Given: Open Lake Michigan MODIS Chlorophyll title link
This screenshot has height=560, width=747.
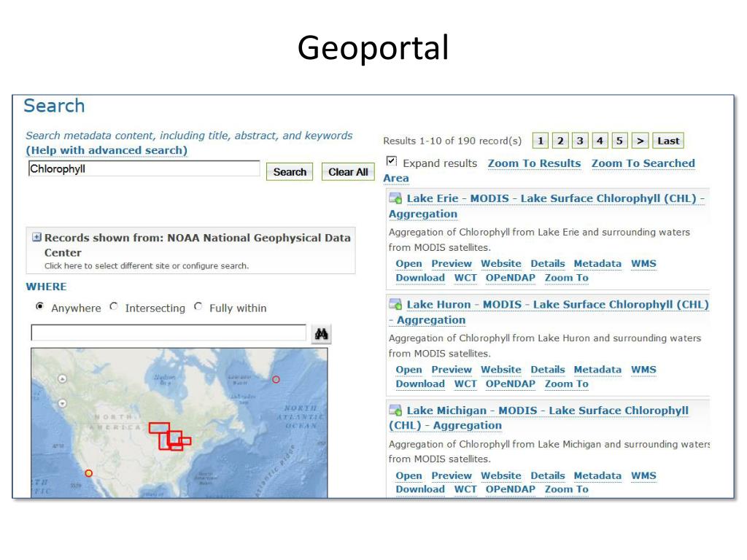Looking at the screenshot, I should click(539, 418).
